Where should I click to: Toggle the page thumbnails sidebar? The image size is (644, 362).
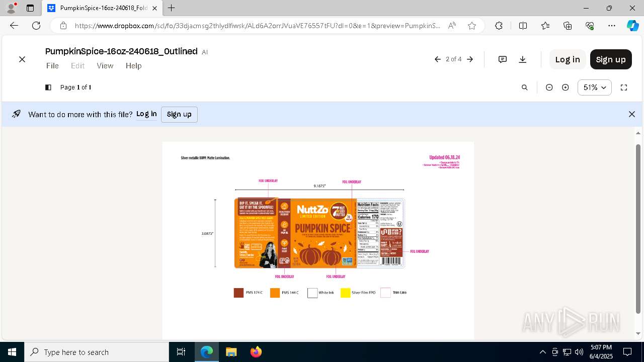coord(48,87)
